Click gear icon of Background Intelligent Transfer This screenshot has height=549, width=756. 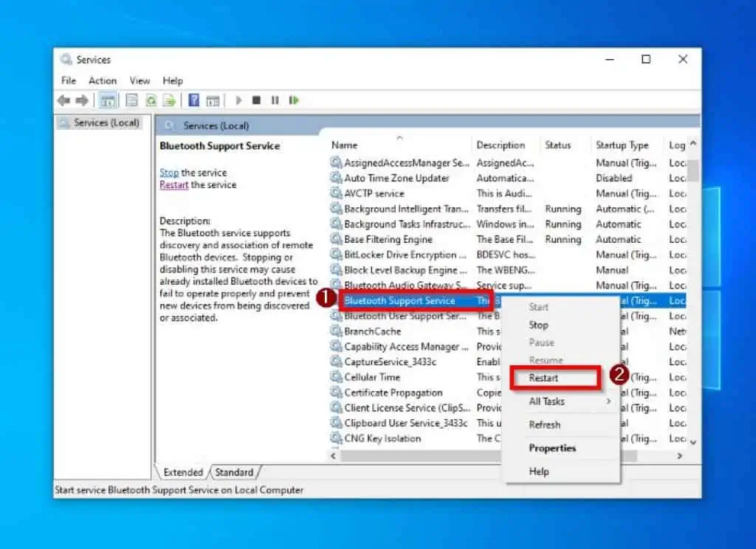tap(336, 209)
